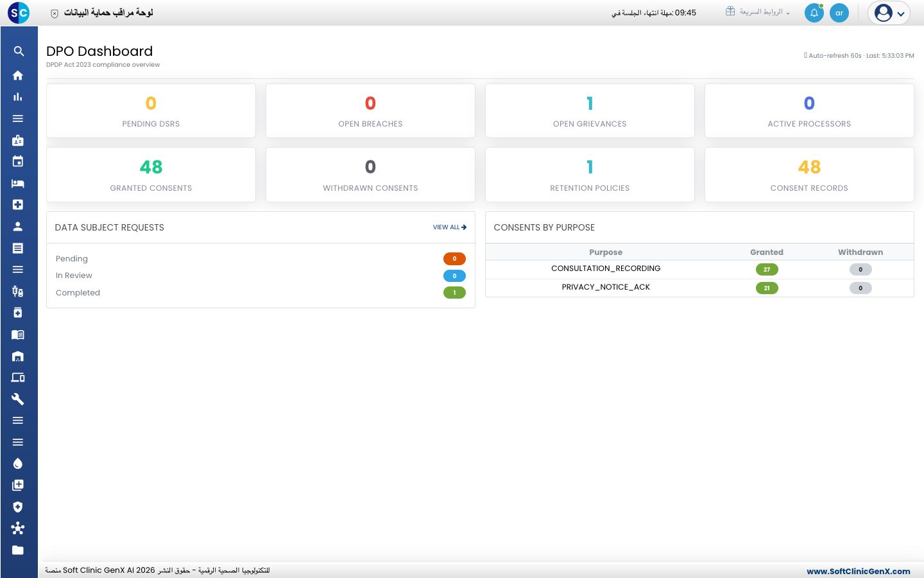Open the user account dropdown chevron

[x=901, y=13]
